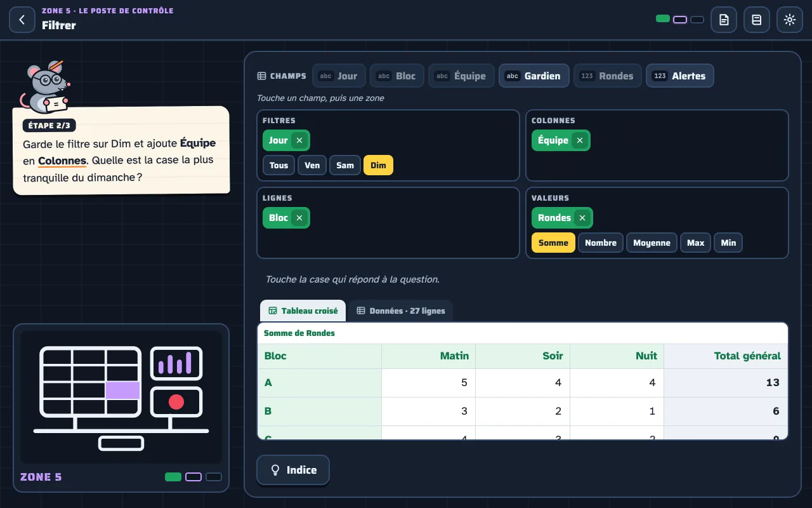Select row A Matin cell showing 5
Image resolution: width=812 pixels, height=508 pixels.
[x=429, y=383]
